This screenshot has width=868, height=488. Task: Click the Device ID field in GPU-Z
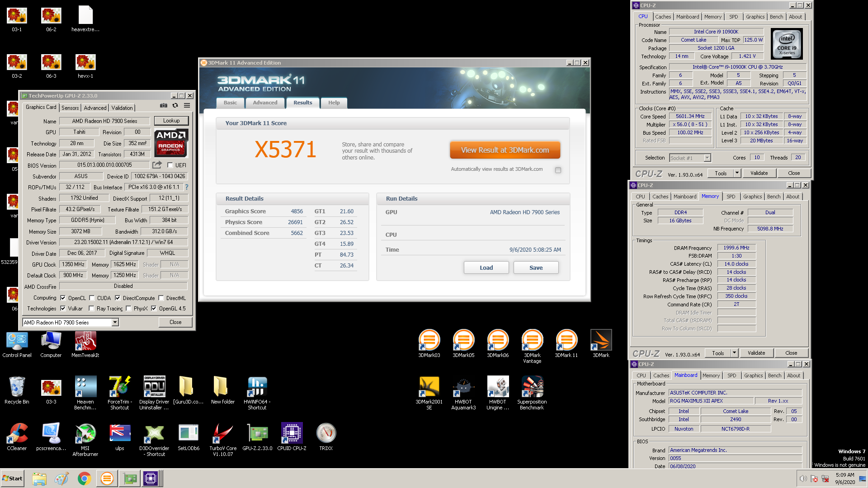[160, 176]
